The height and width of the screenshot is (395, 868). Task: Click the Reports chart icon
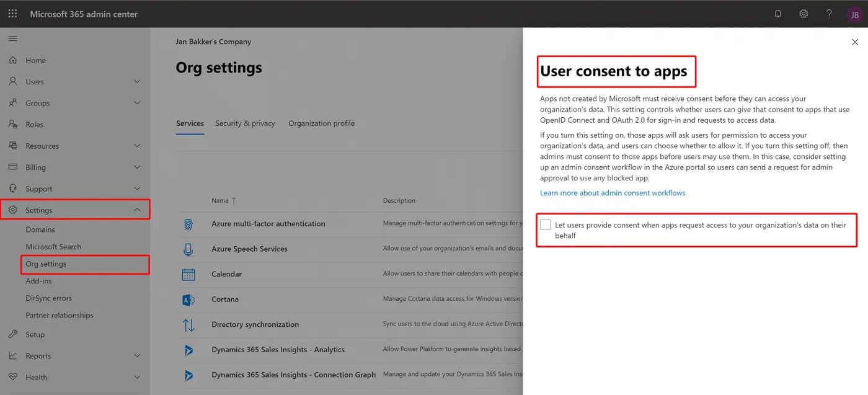pyautogui.click(x=13, y=356)
